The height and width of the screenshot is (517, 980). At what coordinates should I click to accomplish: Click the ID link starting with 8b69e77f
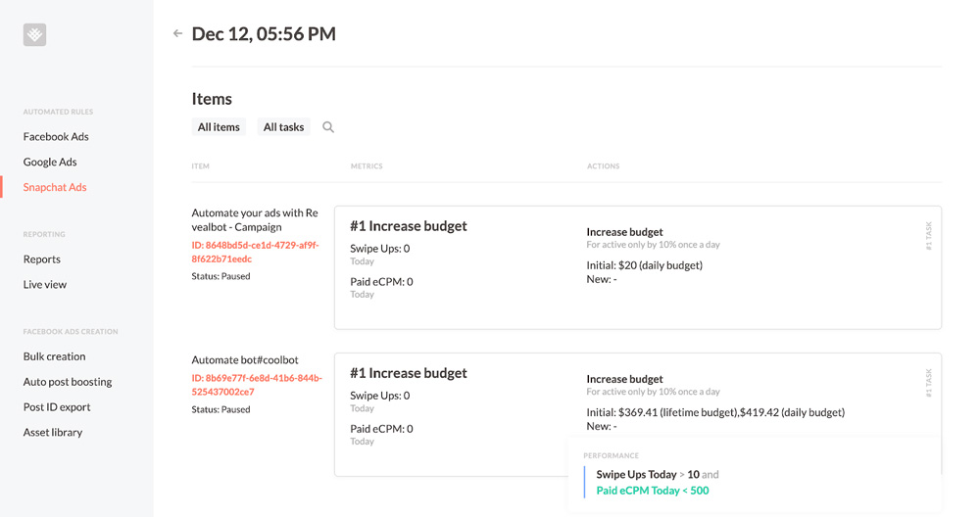(256, 385)
